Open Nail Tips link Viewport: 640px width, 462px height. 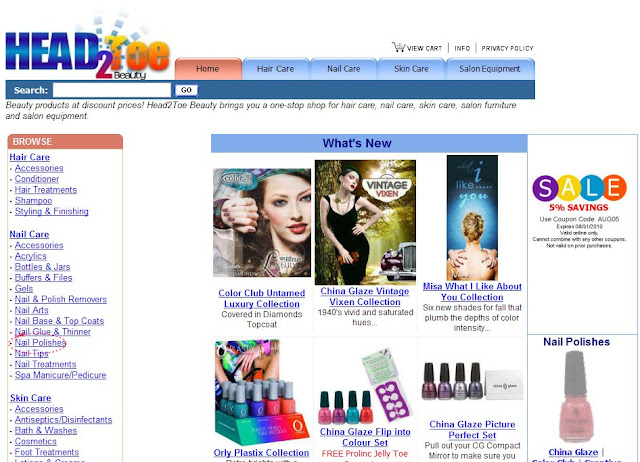pos(31,353)
